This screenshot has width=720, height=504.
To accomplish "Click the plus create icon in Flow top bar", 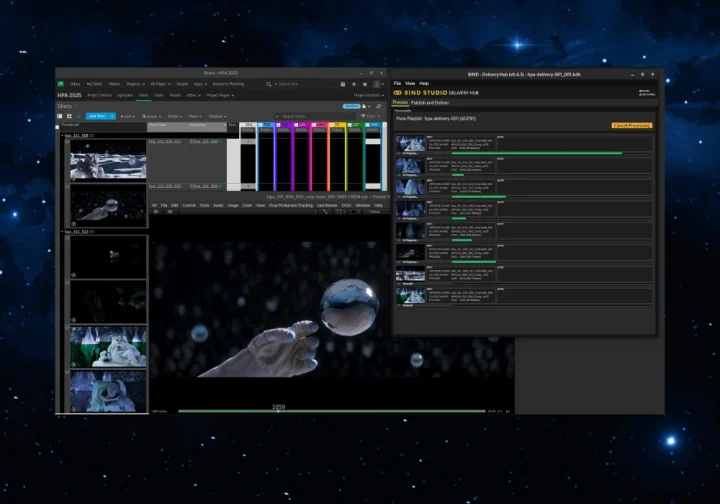I will (354, 84).
